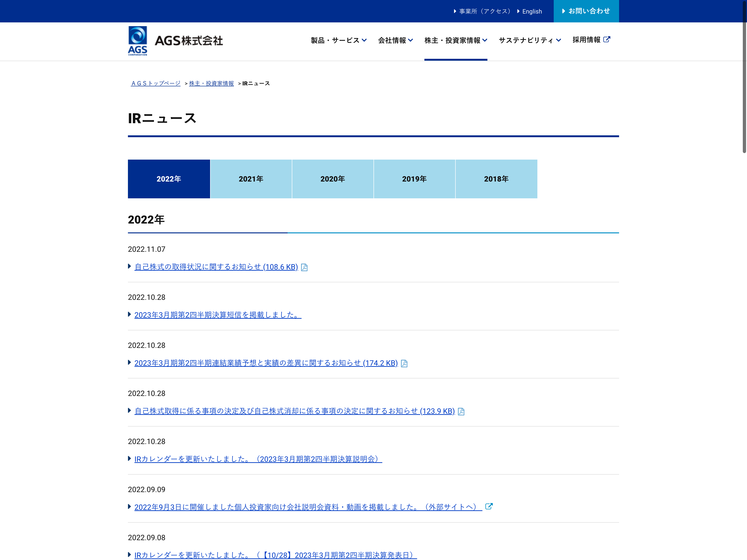747x560 pixels.
Task: Open 2023年3月期第2四半期決算短信 news link
Action: tap(218, 315)
